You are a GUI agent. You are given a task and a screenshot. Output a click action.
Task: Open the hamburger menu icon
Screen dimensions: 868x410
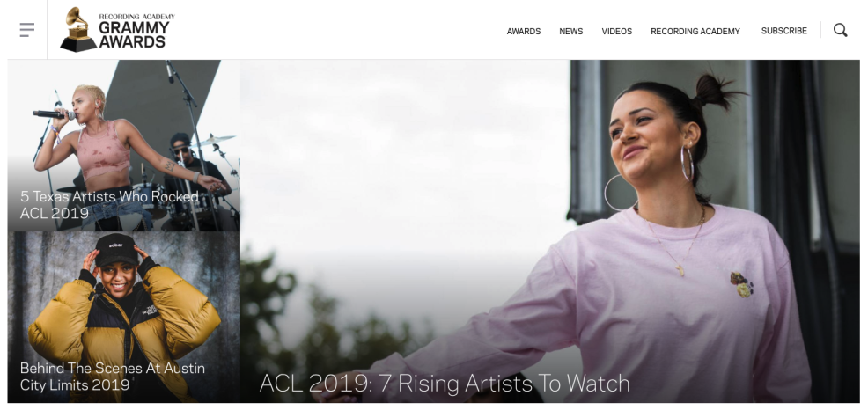pos(26,30)
